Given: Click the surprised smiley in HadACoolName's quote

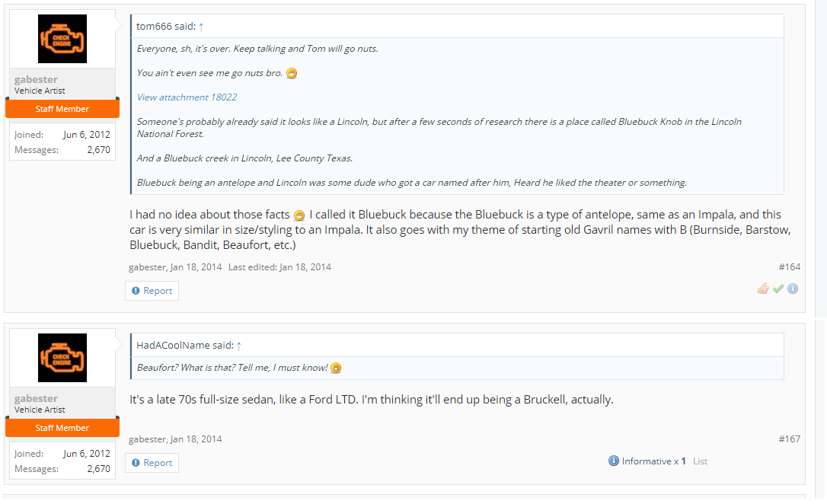Looking at the screenshot, I should (x=336, y=368).
